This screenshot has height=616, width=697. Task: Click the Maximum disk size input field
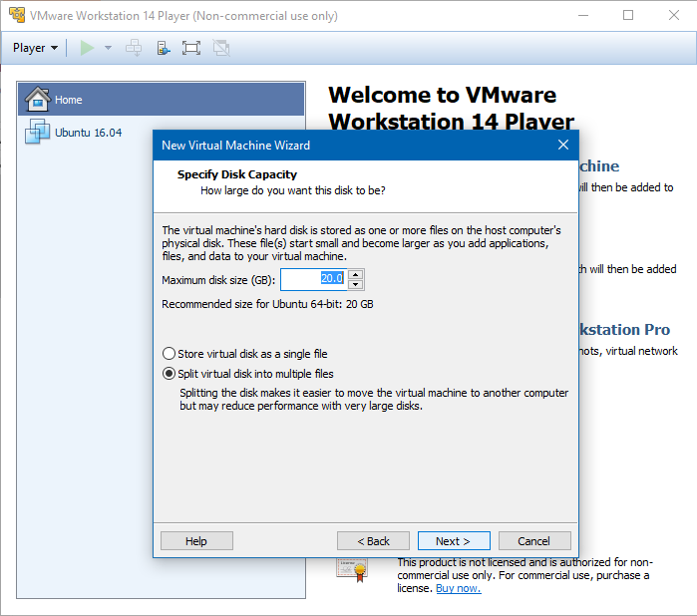(313, 279)
